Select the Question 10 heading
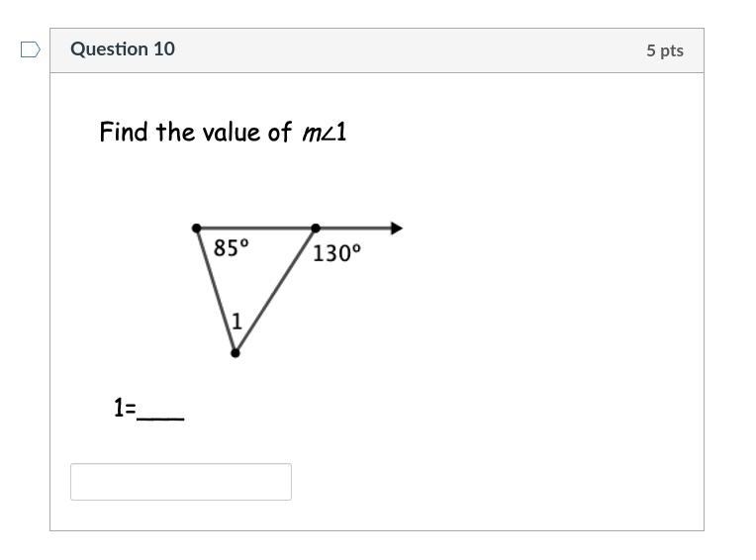This screenshot has height=560, width=756. [x=123, y=49]
